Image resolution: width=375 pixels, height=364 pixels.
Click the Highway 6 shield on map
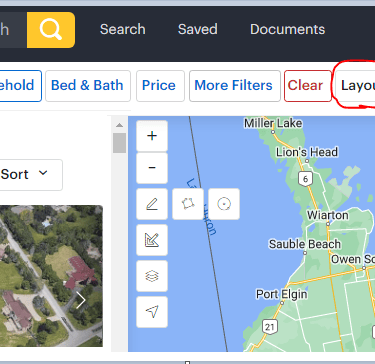coord(306,179)
